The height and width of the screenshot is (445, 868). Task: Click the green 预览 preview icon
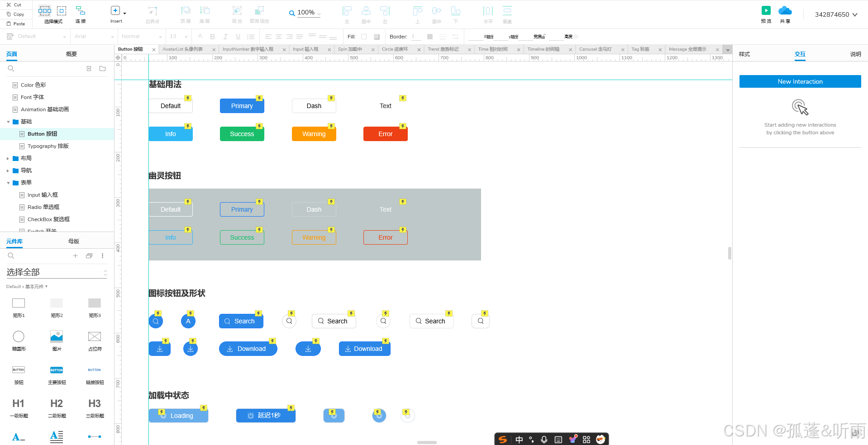point(766,10)
